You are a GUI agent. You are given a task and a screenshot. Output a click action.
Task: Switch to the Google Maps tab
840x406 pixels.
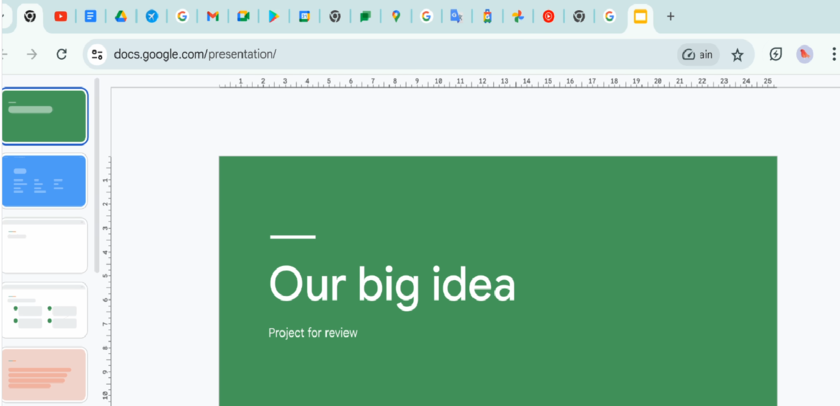[x=396, y=16]
